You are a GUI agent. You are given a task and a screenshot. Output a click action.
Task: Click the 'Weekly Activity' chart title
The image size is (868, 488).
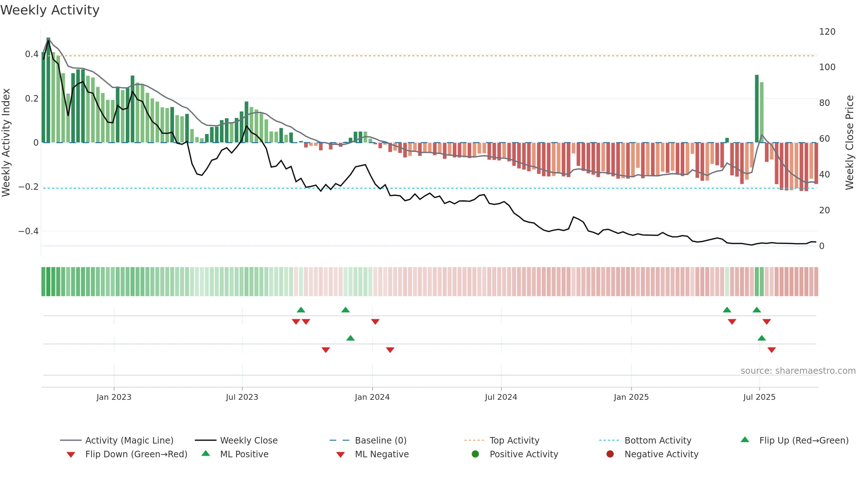click(50, 10)
